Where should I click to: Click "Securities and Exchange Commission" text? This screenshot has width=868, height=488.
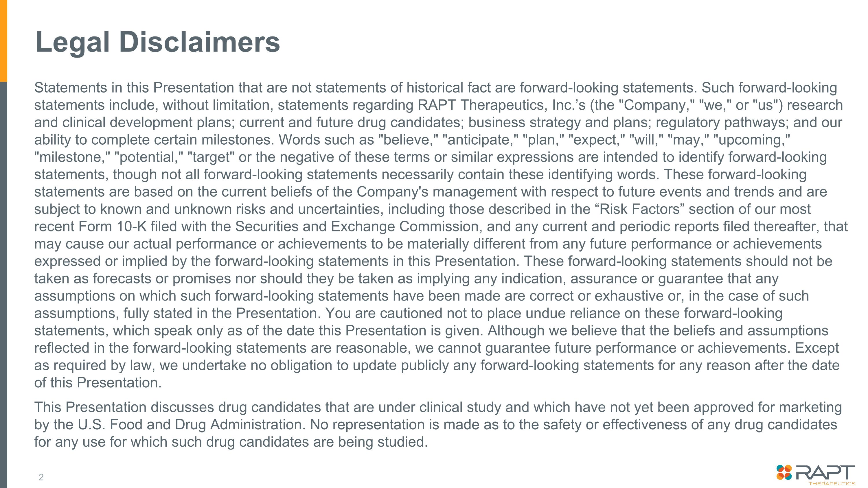tap(357, 226)
